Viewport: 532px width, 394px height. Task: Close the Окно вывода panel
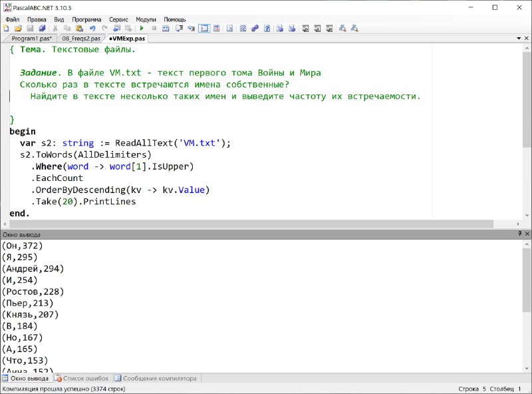[x=527, y=234]
